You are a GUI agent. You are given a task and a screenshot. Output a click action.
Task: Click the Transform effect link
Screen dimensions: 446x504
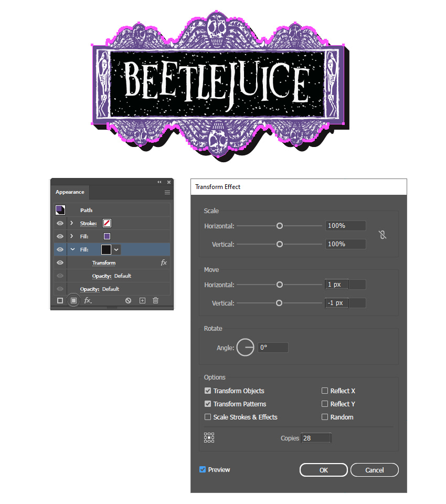tap(104, 262)
